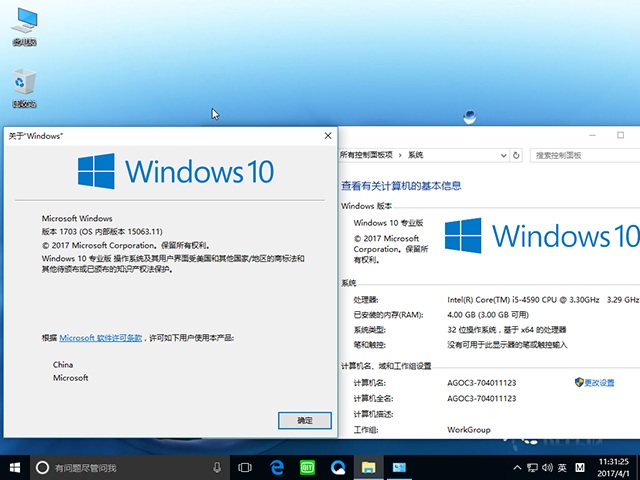The height and width of the screenshot is (480, 640).
Task: Expand the address bar history dropdown
Action: pos(502,155)
